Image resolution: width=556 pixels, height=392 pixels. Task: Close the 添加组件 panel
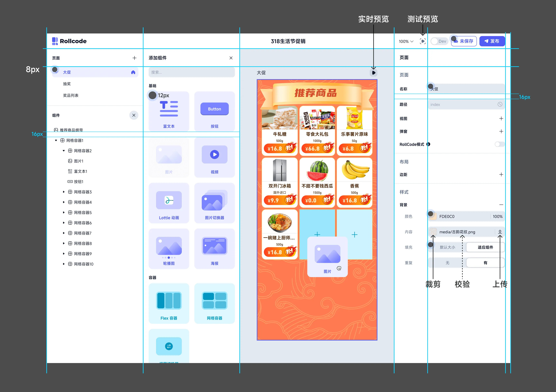click(231, 58)
